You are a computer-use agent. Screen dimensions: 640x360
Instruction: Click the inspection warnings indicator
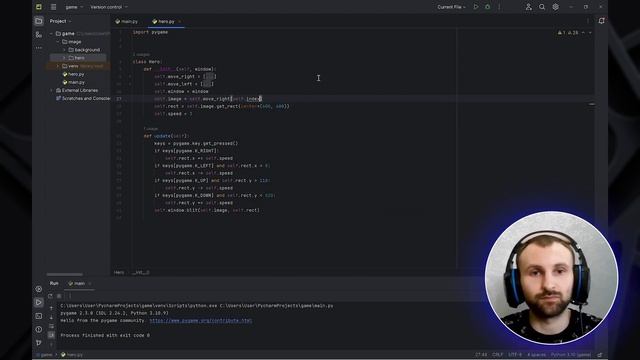(568, 32)
